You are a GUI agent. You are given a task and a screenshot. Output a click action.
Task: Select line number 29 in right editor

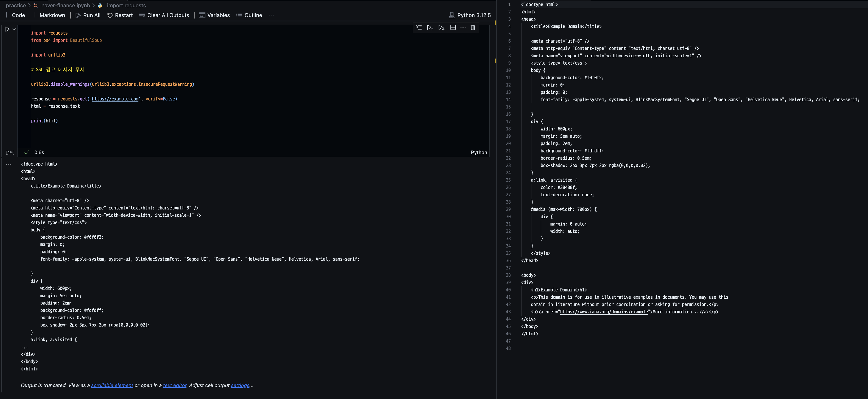click(508, 209)
